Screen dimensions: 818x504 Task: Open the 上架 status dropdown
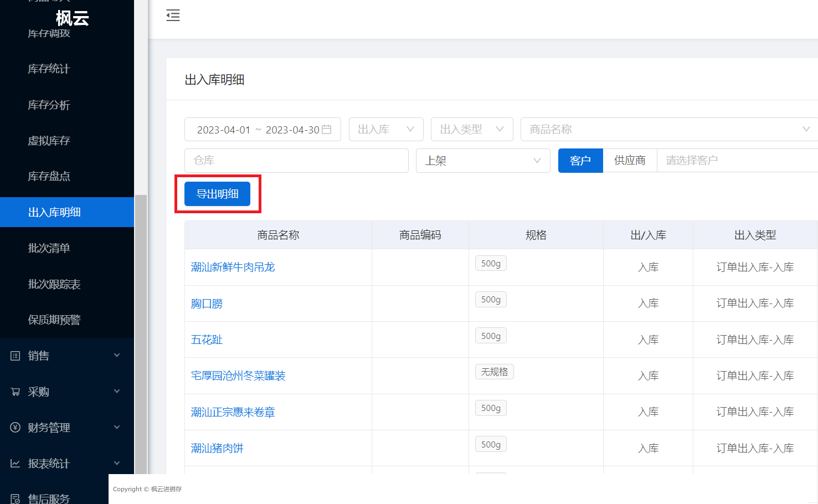[x=483, y=161]
